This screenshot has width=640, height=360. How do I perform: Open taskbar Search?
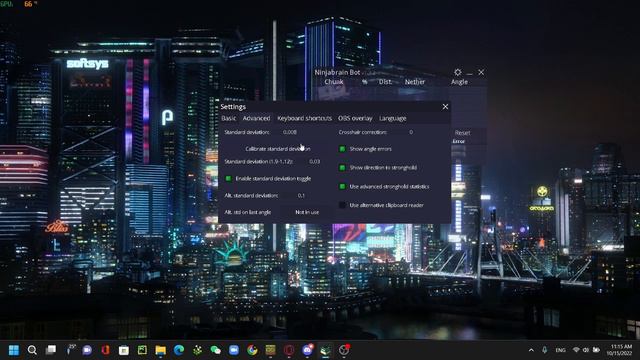32,350
